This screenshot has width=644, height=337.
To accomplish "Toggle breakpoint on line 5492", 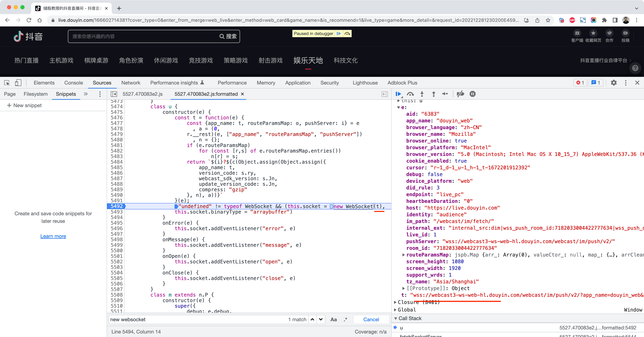I will click(x=117, y=206).
